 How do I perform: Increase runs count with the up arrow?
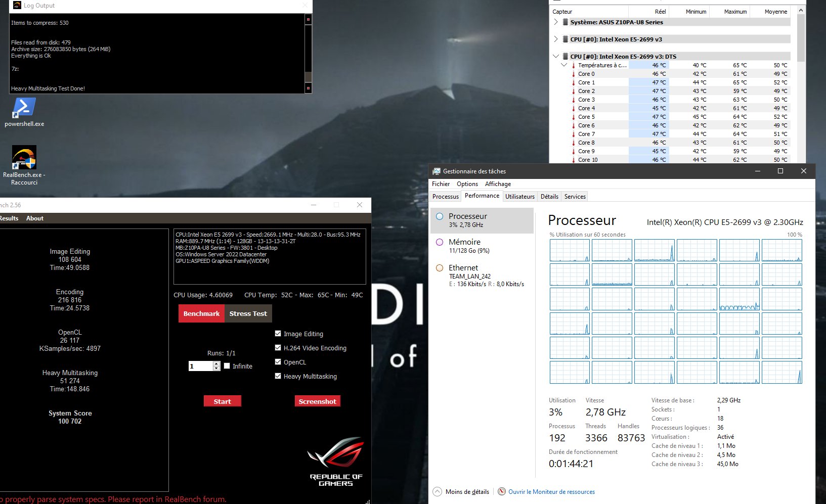[216, 364]
